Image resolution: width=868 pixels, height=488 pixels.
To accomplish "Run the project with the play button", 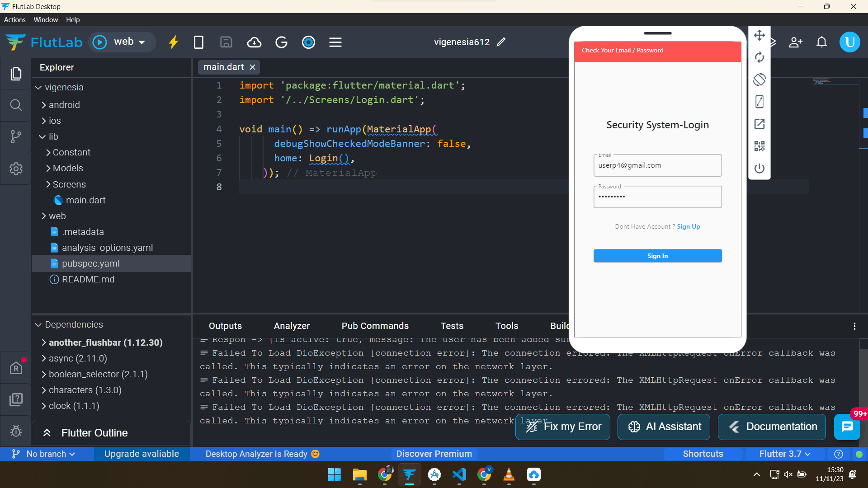I will (99, 42).
